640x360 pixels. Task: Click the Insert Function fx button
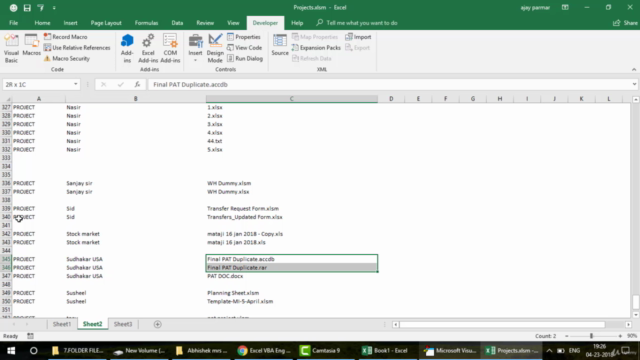click(x=137, y=84)
